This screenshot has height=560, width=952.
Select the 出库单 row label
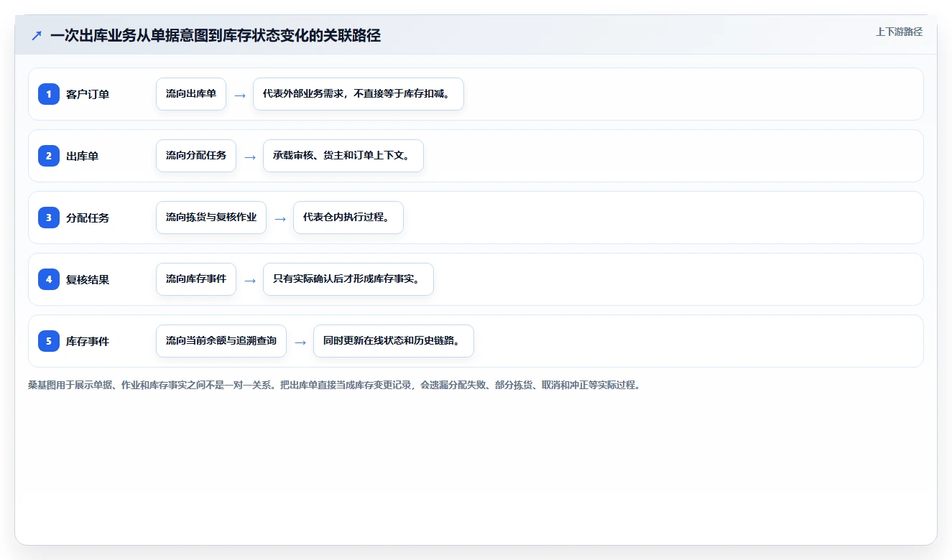coord(83,156)
